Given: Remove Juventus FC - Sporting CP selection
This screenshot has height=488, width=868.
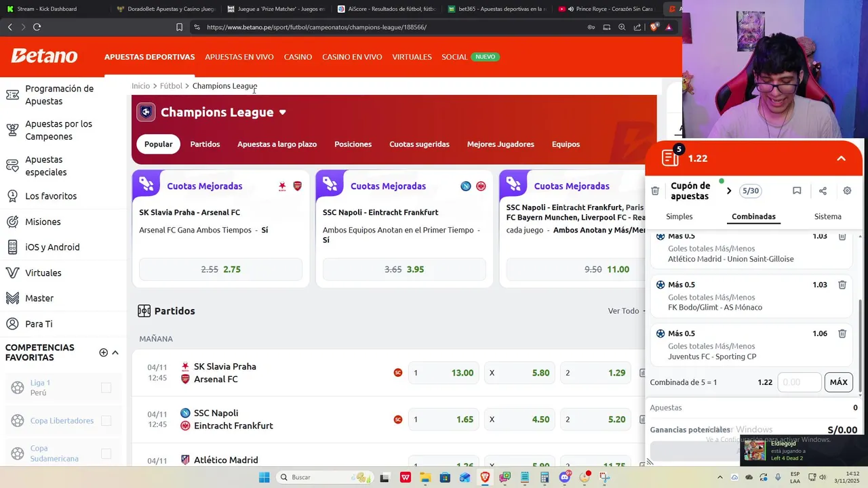Looking at the screenshot, I should click(x=842, y=333).
